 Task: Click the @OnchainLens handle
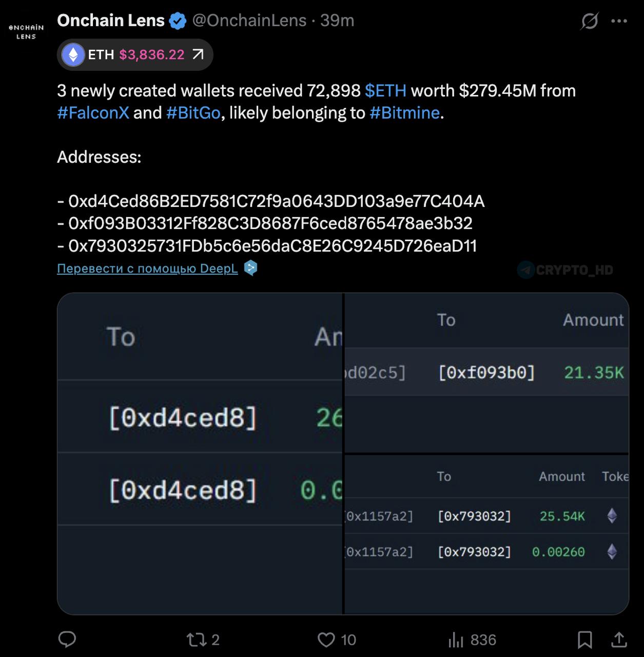(x=249, y=21)
